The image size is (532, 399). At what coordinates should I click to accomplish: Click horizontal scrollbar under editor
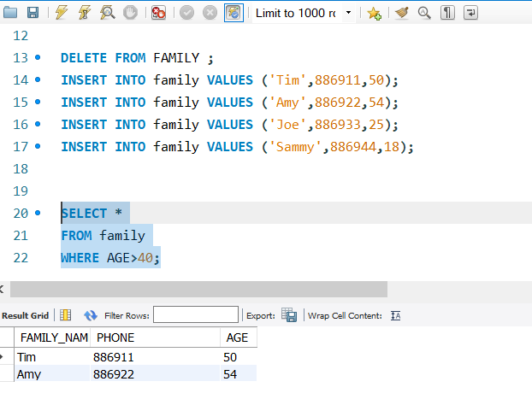click(198, 289)
